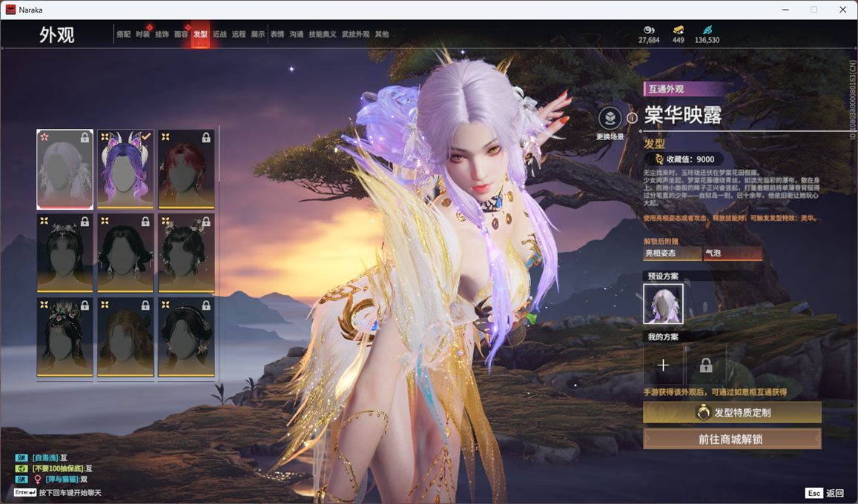Click the locked slot under 我的方案

click(706, 365)
